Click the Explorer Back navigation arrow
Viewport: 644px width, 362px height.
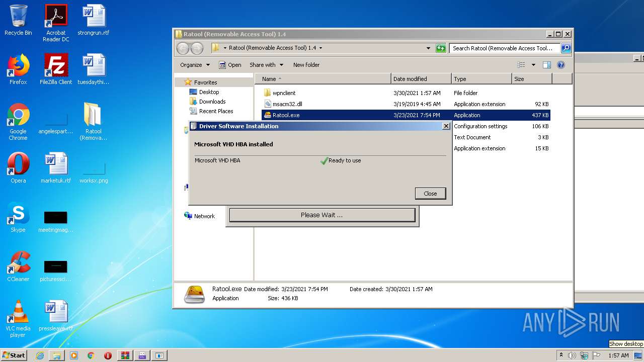click(x=183, y=48)
